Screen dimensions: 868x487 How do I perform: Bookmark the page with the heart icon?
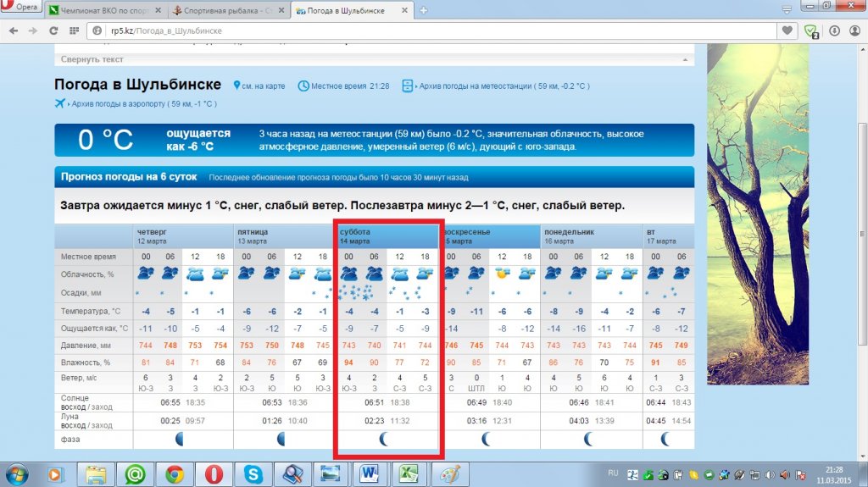(789, 30)
